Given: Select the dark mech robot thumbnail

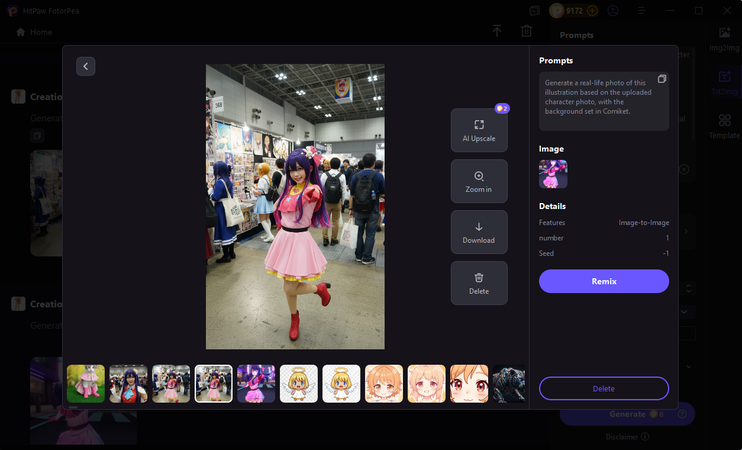Looking at the screenshot, I should click(509, 384).
